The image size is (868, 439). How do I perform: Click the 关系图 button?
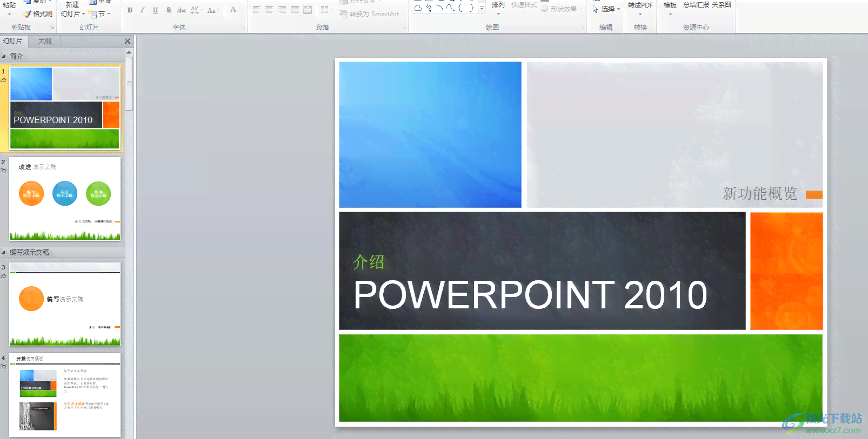click(722, 5)
